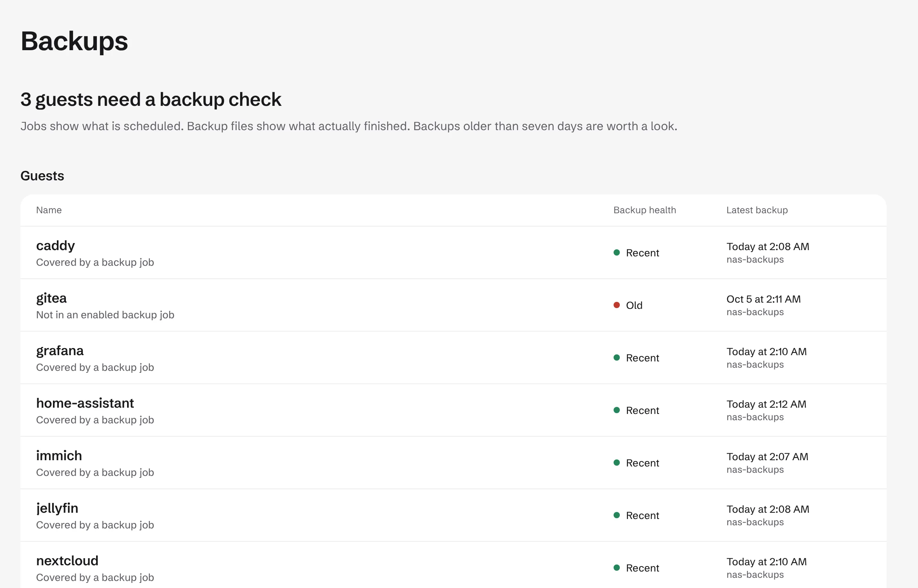This screenshot has height=588, width=918.
Task: Click the Recent label in caddy row
Action: (643, 253)
